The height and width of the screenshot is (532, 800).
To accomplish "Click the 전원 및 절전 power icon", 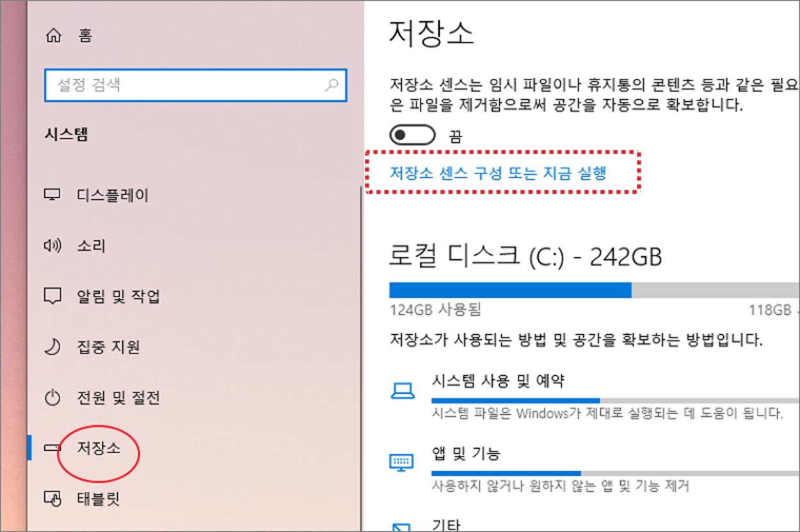I will pyautogui.click(x=52, y=398).
